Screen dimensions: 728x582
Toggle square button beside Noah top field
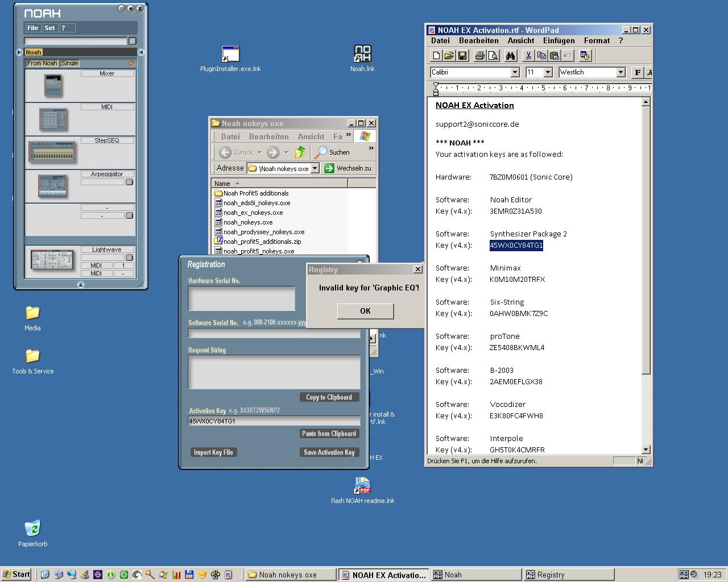click(x=133, y=41)
